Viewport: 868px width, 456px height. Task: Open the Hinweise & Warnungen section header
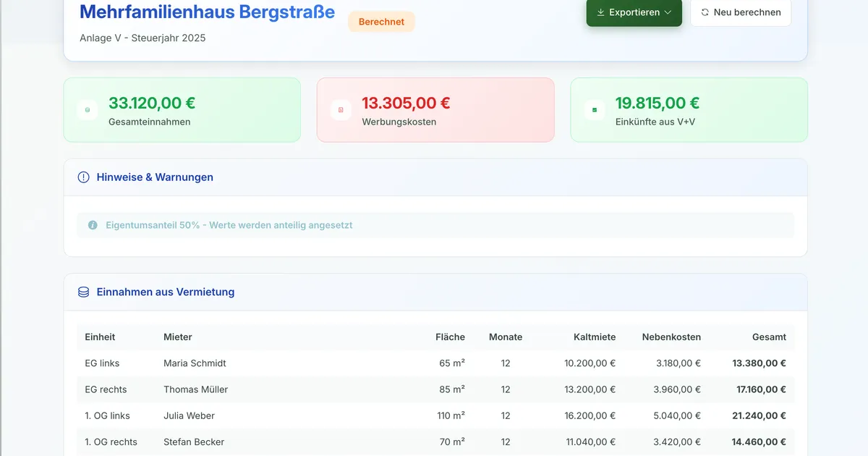point(155,177)
